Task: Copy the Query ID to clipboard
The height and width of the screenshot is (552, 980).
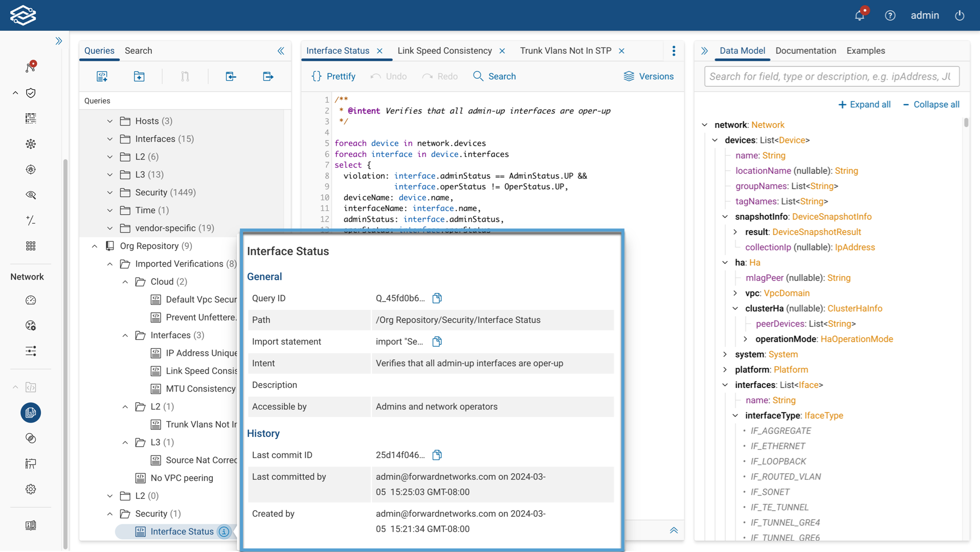Action: click(437, 298)
